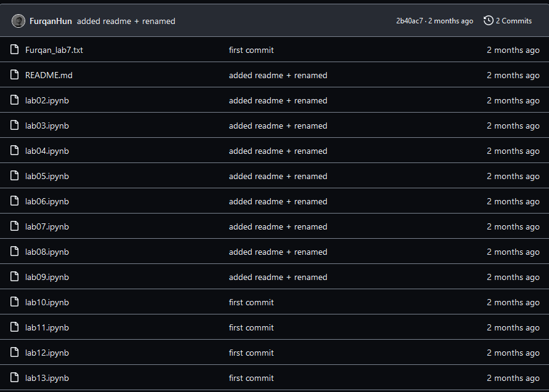Viewport: 549px width, 392px height.
Task: Click the file icon beside lab08.ipynb
Action: point(14,251)
